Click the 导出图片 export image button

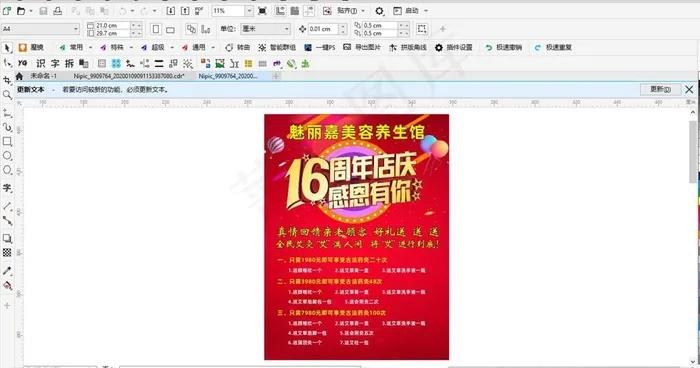pyautogui.click(x=362, y=47)
